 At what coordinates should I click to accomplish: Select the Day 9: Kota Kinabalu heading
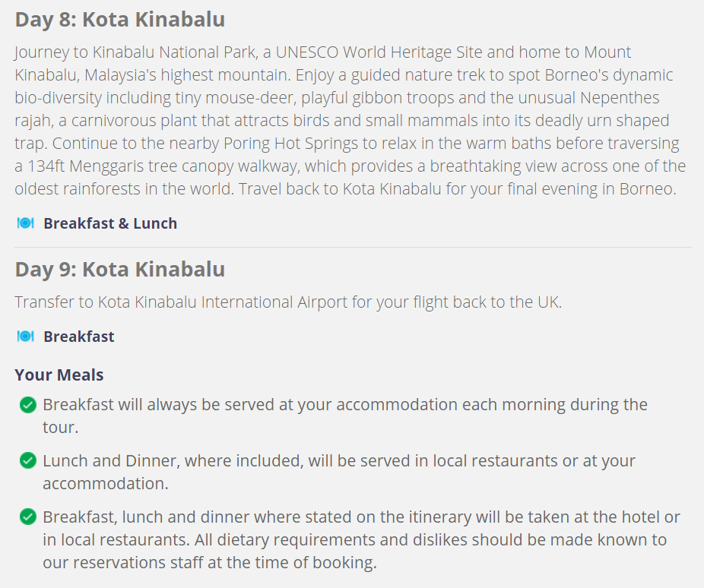[120, 270]
